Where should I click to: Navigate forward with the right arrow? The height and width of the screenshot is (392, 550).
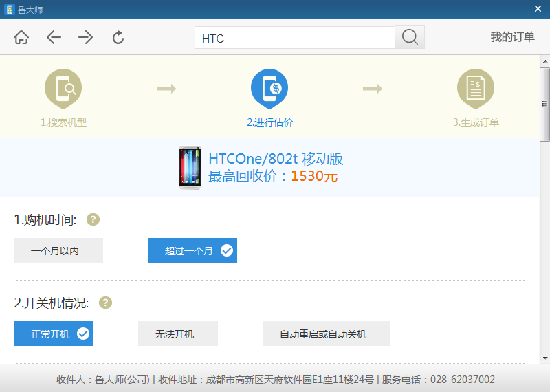click(x=85, y=37)
